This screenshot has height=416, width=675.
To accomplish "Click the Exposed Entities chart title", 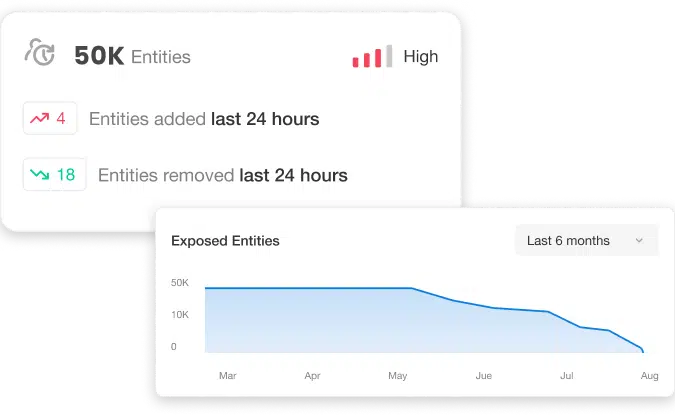I will [225, 241].
